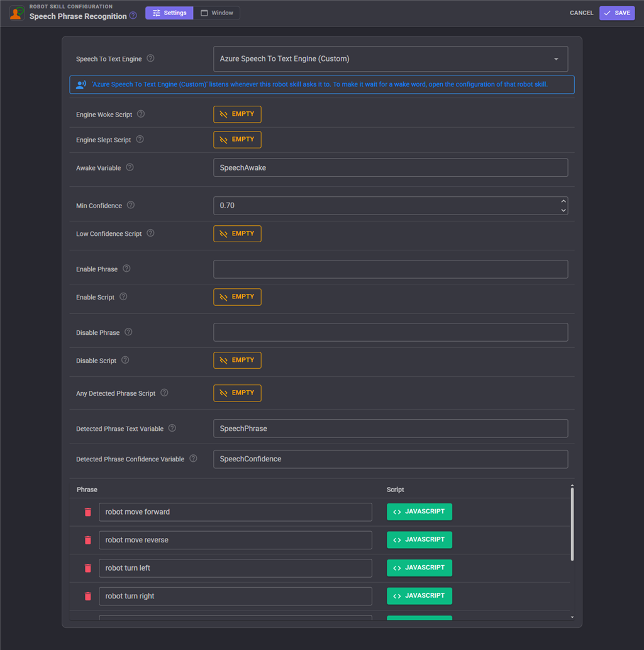Switch to the Settings tab

click(x=169, y=13)
